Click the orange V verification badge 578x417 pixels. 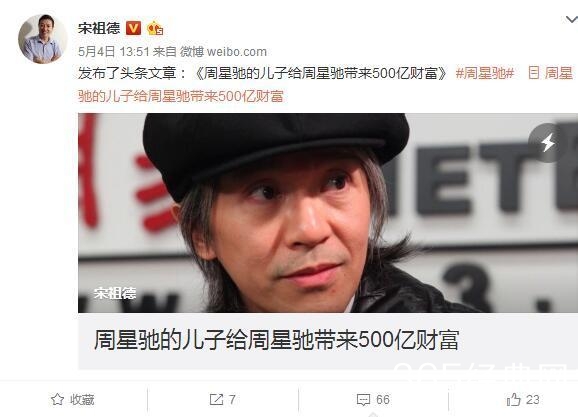coord(133,28)
